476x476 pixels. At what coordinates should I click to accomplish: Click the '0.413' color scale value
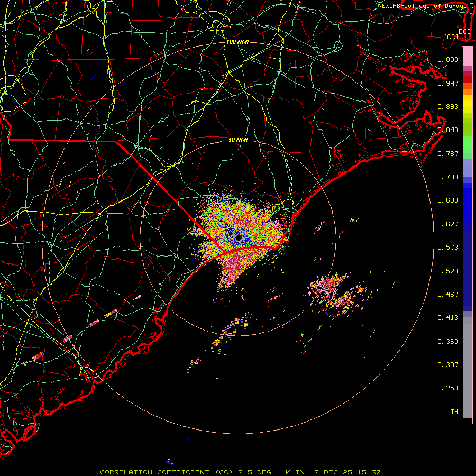pyautogui.click(x=448, y=318)
